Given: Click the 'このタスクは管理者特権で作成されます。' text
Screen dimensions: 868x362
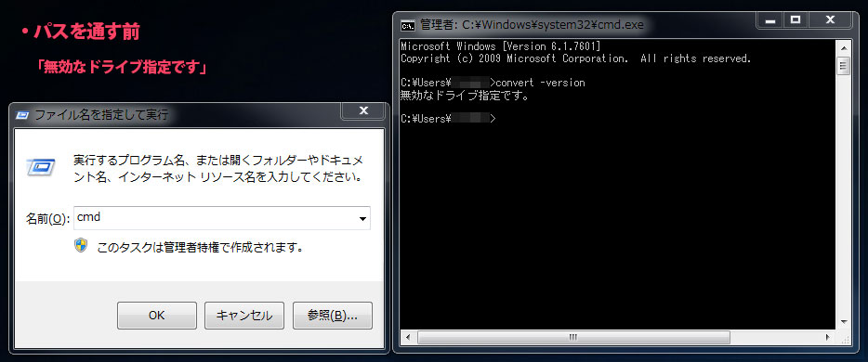Looking at the screenshot, I should click(x=201, y=247).
